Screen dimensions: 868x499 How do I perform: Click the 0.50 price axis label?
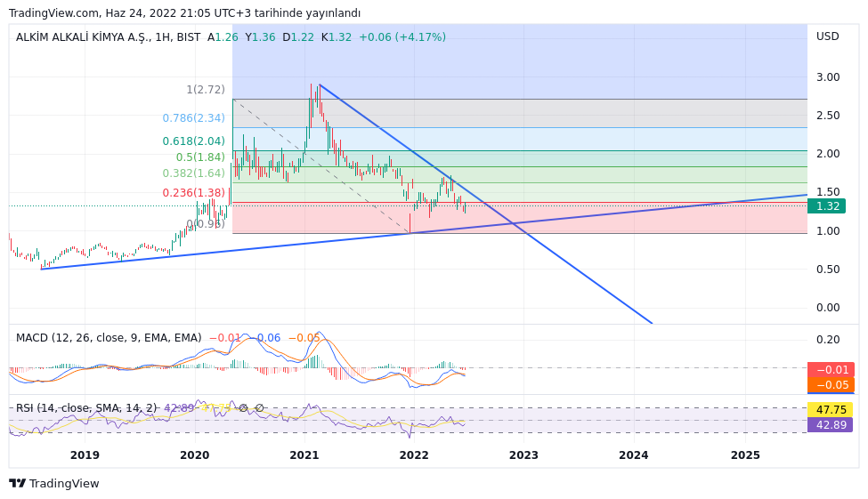(x=828, y=270)
